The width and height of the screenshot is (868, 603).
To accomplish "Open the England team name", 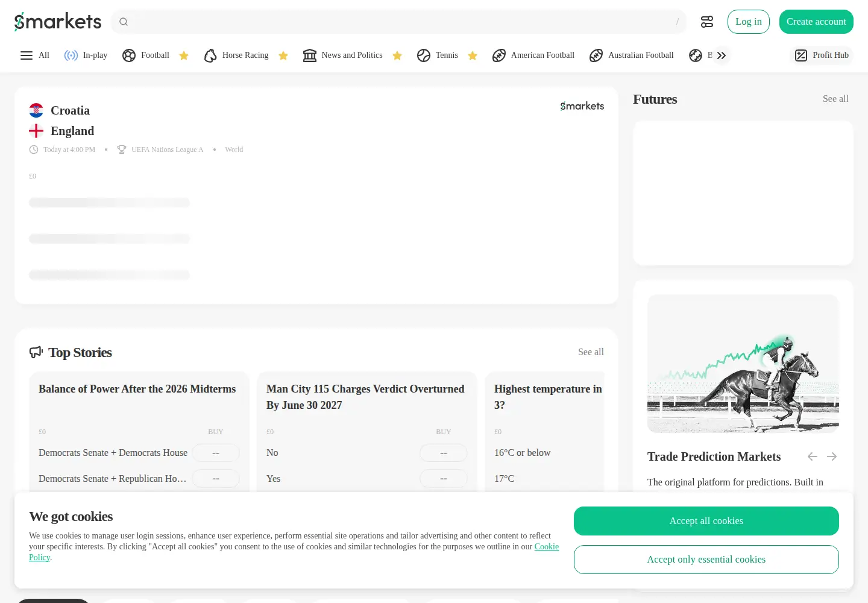I will coord(72,131).
